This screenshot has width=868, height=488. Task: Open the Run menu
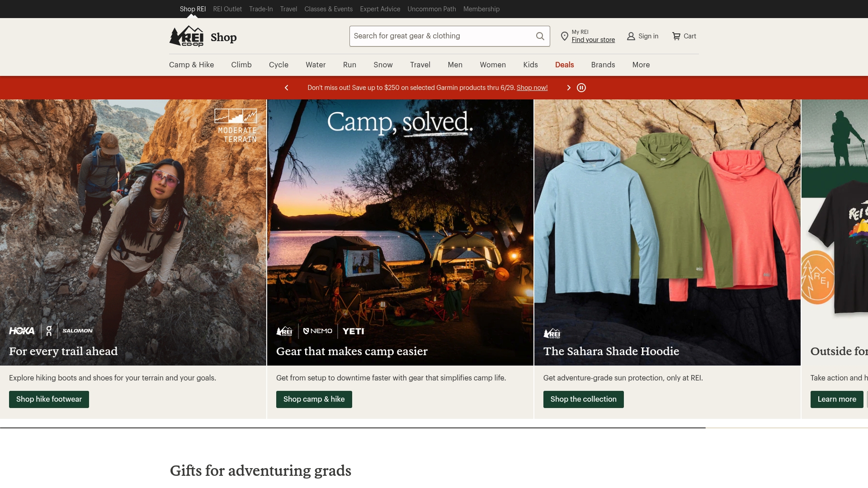pyautogui.click(x=349, y=65)
